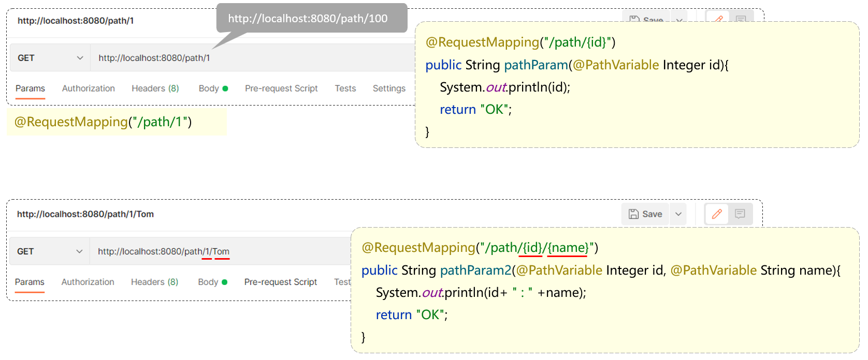Image resolution: width=868 pixels, height=360 pixels.
Task: Open the Settings tab in the upper request
Action: click(389, 88)
